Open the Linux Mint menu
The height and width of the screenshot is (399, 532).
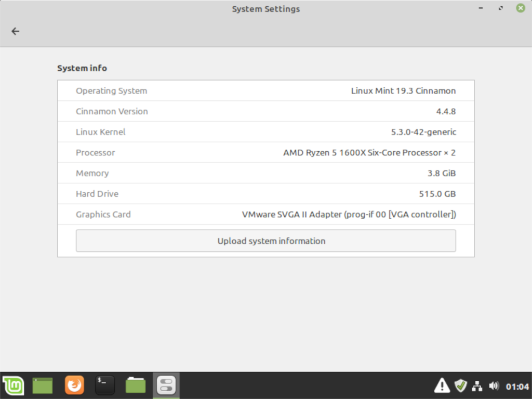point(14,385)
